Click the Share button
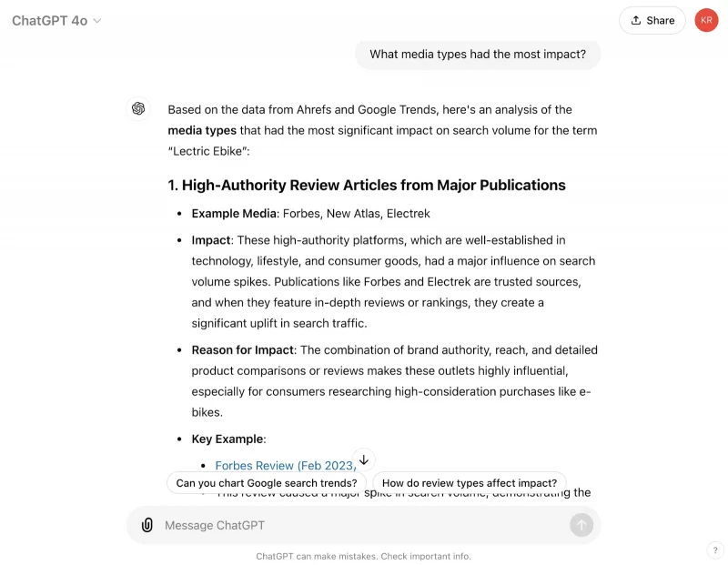 (x=652, y=20)
